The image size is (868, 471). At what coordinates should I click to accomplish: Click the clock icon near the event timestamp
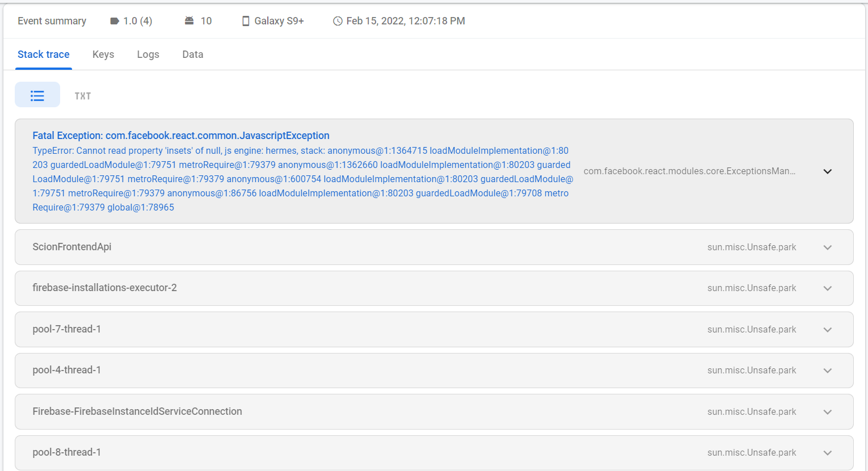338,20
